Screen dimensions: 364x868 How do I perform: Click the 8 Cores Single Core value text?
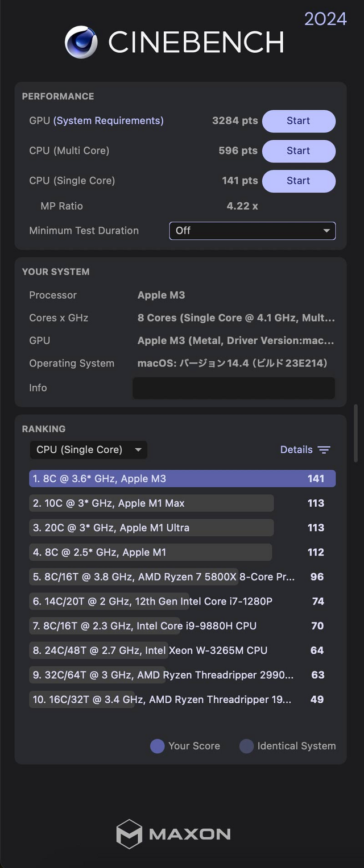click(236, 318)
